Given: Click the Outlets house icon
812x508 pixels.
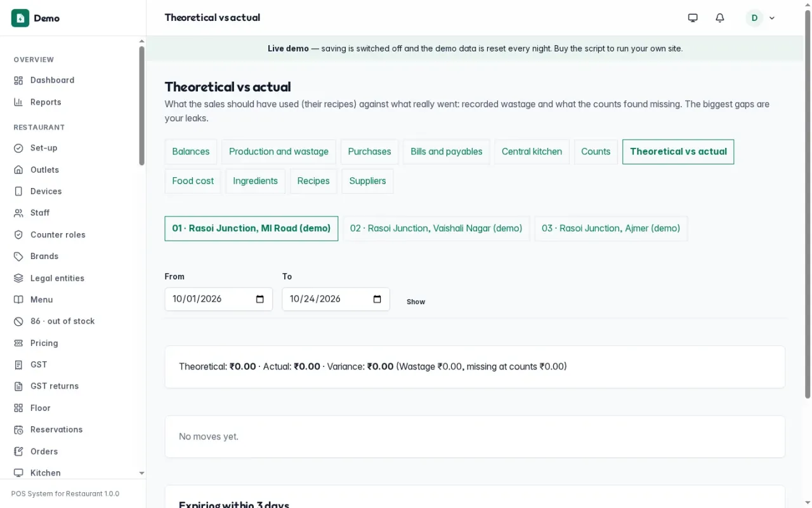Looking at the screenshot, I should [18, 170].
